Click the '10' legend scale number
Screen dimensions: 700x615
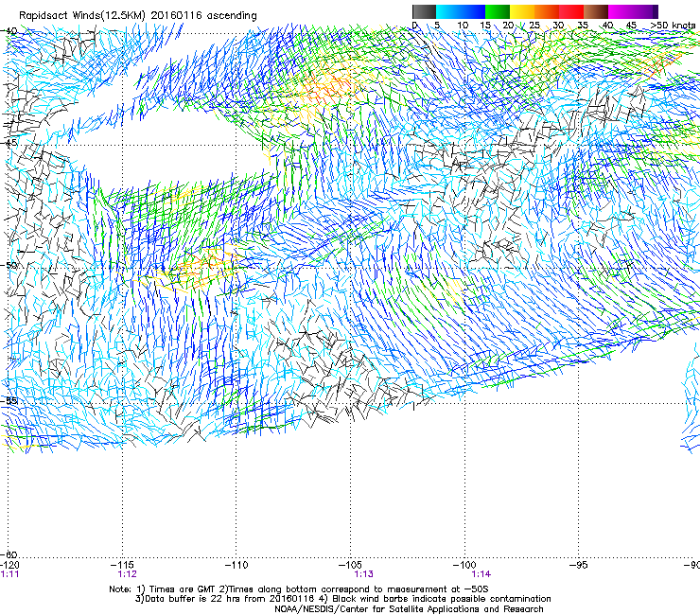[x=463, y=26]
